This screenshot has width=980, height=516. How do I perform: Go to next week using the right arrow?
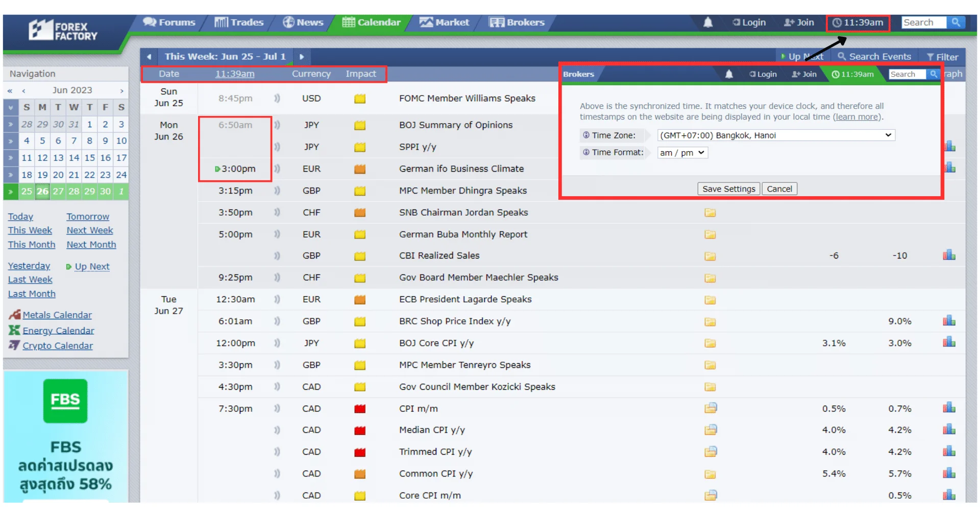[x=302, y=57]
